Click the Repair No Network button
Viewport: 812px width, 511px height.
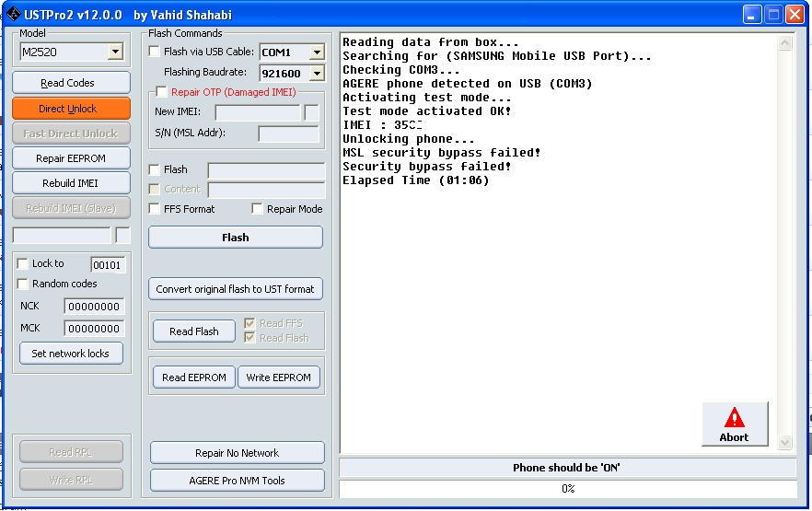click(x=237, y=453)
